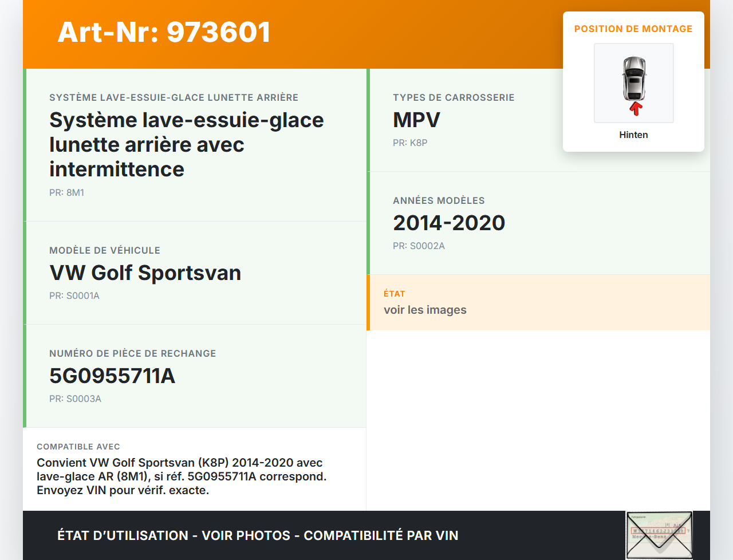This screenshot has width=733, height=560.
Task: Select the 'Convient VW Golf Sportsvan (K8P)' compatibility paragraph
Action: pyautogui.click(x=182, y=476)
